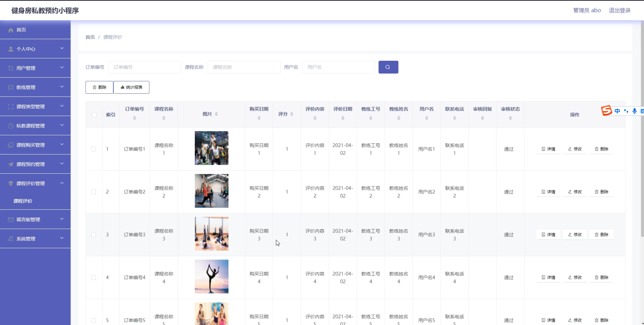Image resolution: width=644 pixels, height=325 pixels.
Task: Click the search magnifier button
Action: (388, 67)
